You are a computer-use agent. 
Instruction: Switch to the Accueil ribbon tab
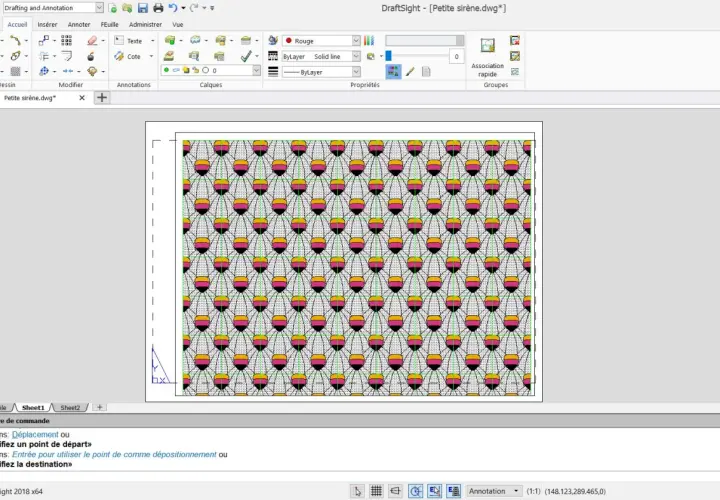pyautogui.click(x=17, y=24)
